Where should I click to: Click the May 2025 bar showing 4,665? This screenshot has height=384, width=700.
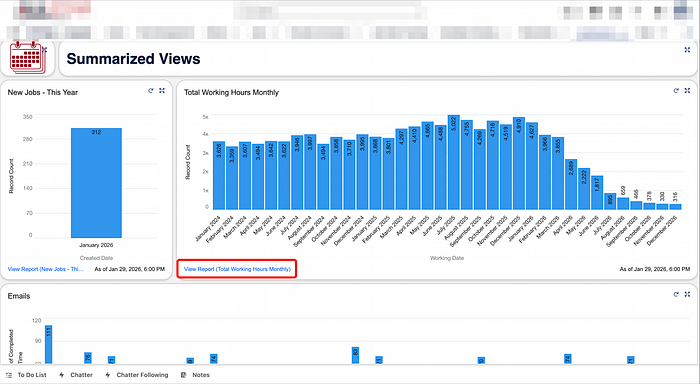coord(428,166)
